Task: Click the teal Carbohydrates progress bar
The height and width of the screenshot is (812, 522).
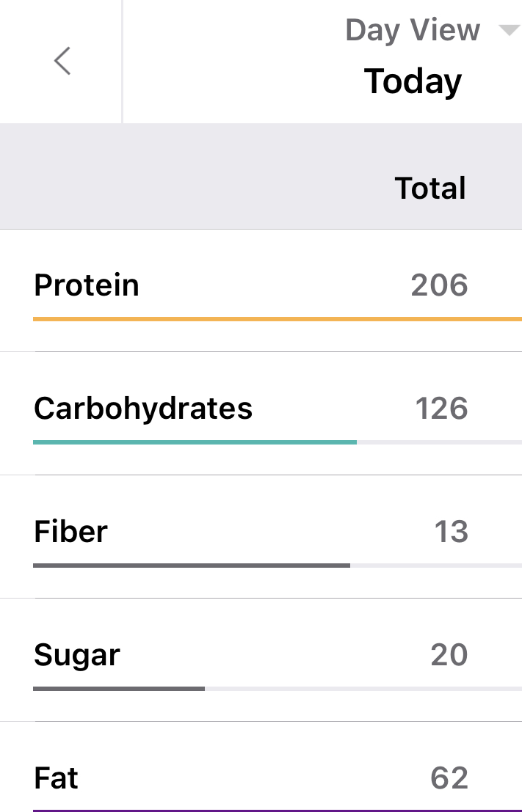Action: click(x=195, y=442)
